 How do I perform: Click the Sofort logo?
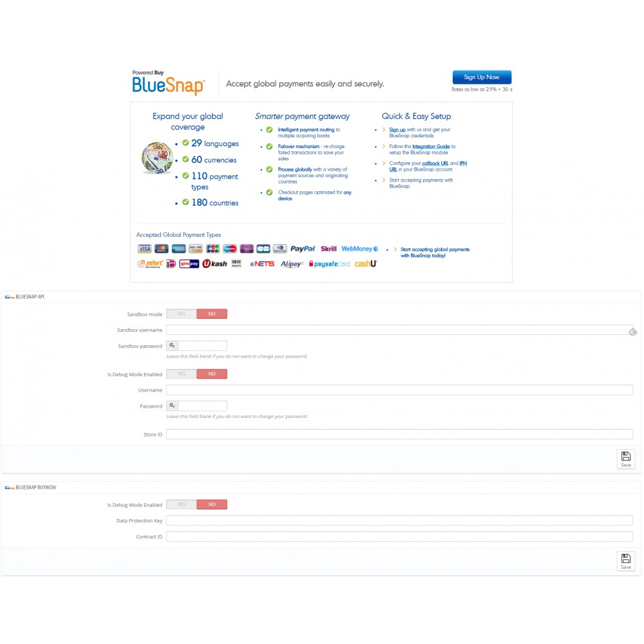tap(150, 263)
